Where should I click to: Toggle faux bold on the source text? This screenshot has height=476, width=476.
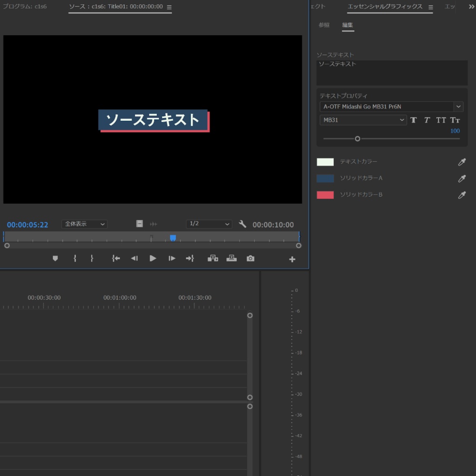(x=414, y=120)
